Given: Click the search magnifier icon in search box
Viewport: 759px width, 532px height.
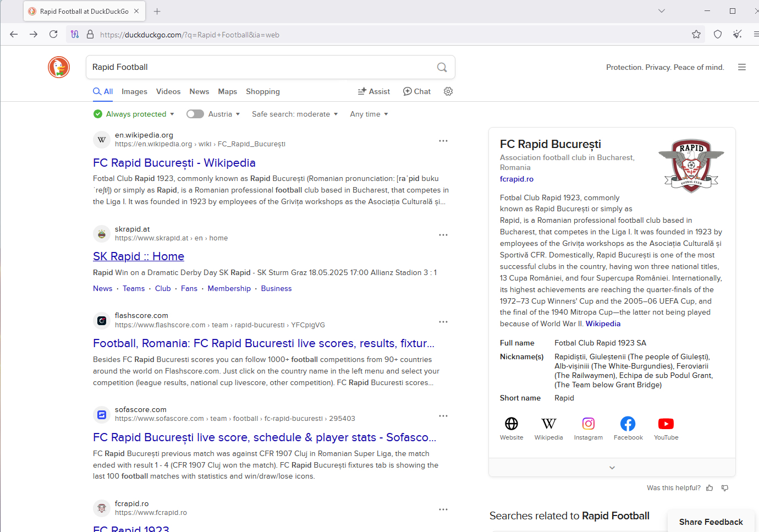Looking at the screenshot, I should click(x=442, y=67).
